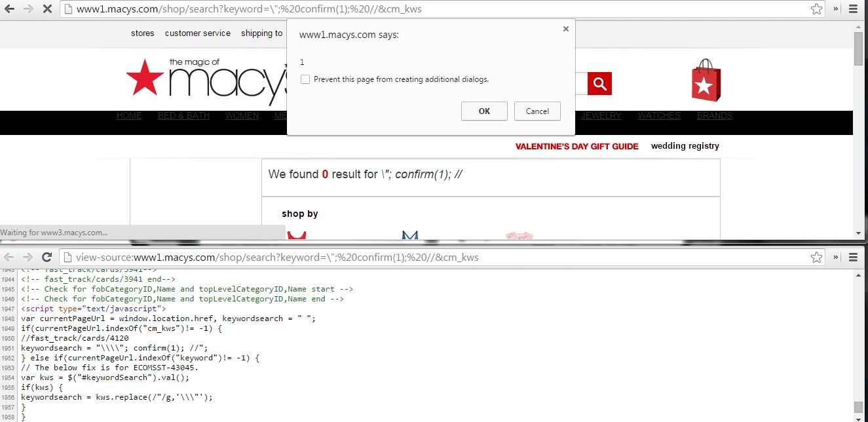
Task: Click the top browser address bar
Action: [x=442, y=9]
